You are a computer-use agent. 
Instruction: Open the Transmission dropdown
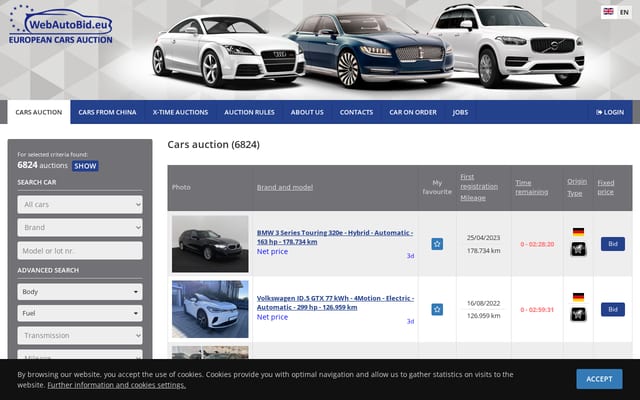tap(80, 336)
